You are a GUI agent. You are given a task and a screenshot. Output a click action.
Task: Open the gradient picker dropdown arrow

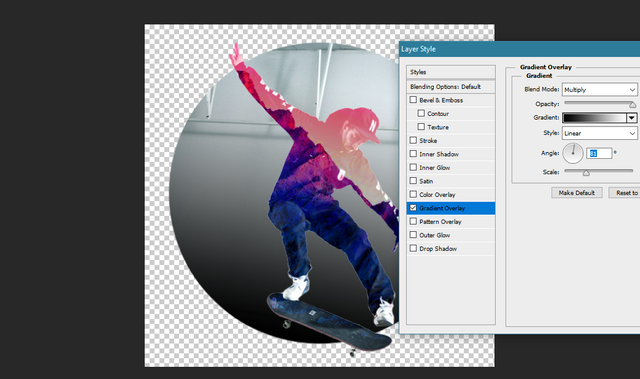tap(631, 118)
